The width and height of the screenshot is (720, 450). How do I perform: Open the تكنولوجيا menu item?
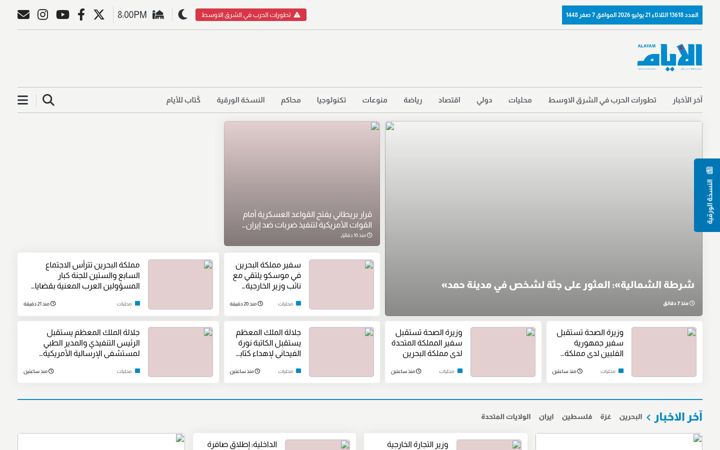click(331, 100)
